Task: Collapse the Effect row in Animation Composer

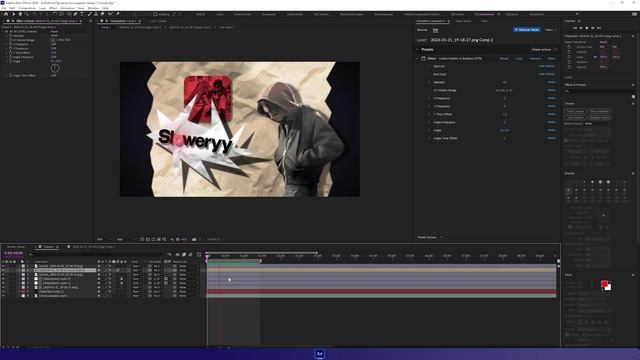Action: (x=418, y=58)
